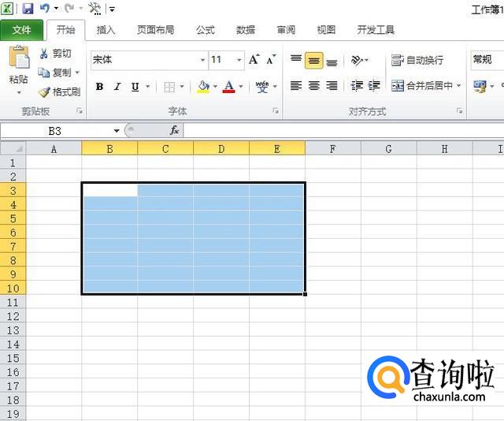The width and height of the screenshot is (504, 421).
Task: Click the Borders icon
Action: tap(169, 87)
